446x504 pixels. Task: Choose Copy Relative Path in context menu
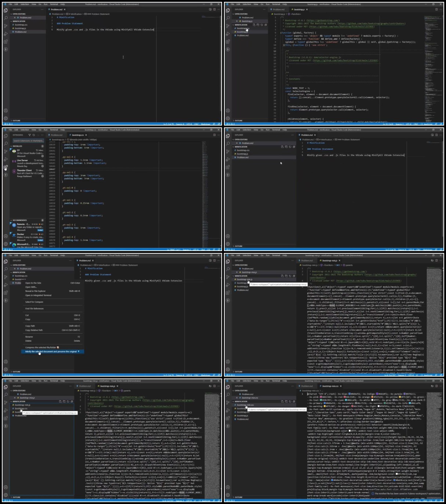tap(52, 330)
